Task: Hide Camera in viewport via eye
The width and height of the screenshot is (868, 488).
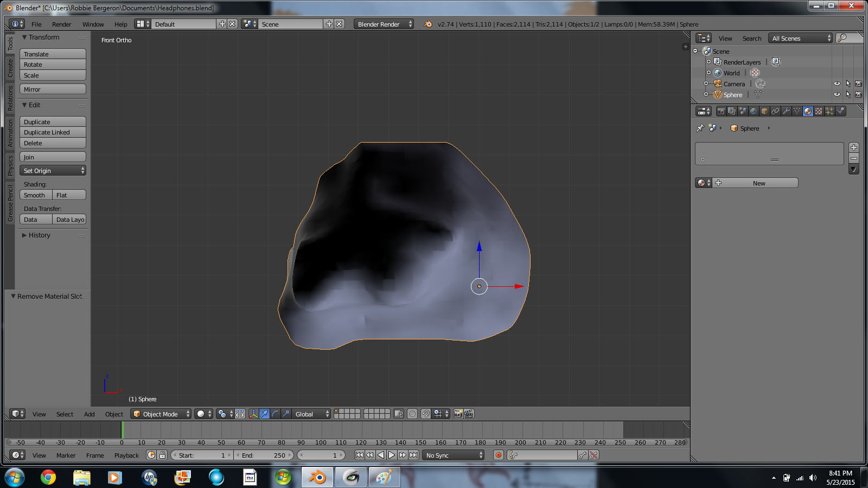Action: point(837,84)
